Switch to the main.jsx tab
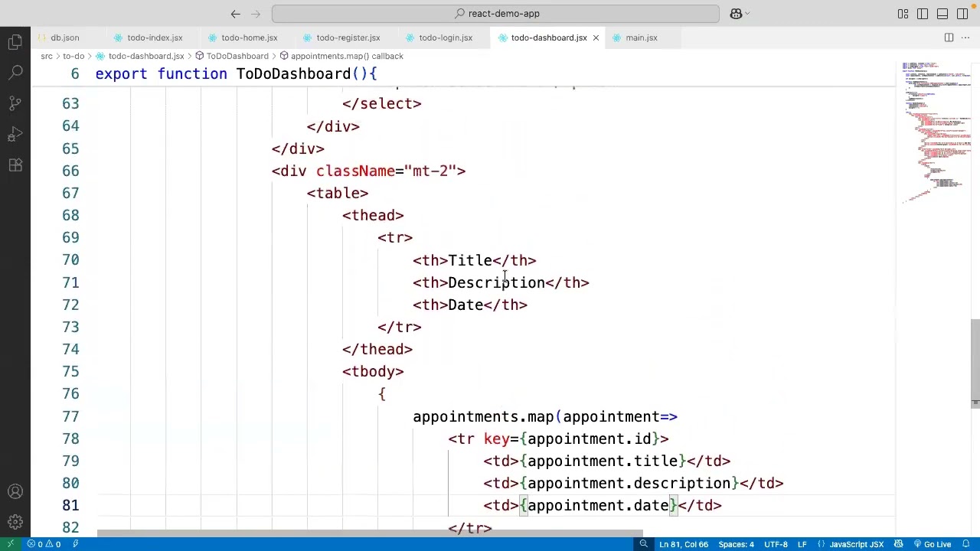This screenshot has width=980, height=551. coord(642,37)
